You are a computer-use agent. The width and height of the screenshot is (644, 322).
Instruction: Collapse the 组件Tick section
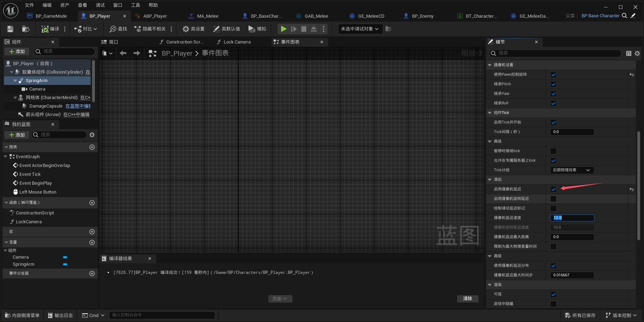490,113
